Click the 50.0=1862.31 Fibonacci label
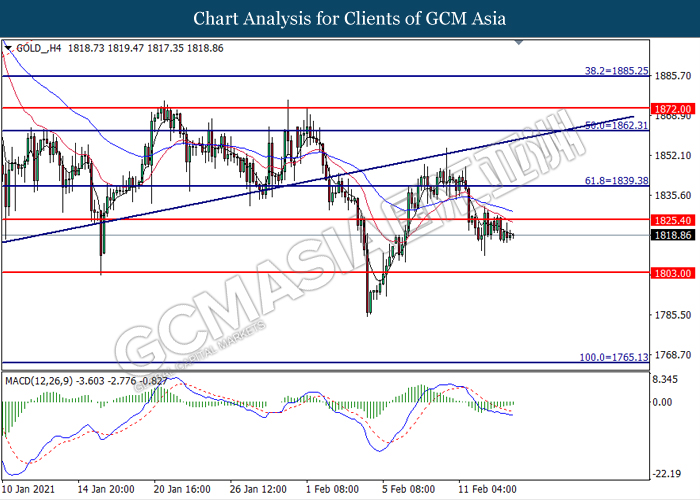700x500 pixels. pos(618,126)
